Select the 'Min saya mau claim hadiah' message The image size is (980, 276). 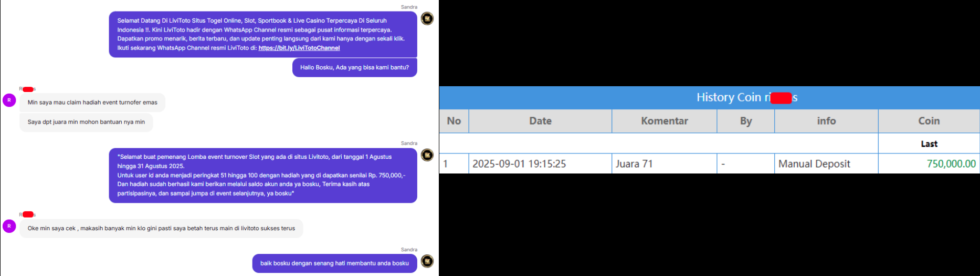pos(92,103)
